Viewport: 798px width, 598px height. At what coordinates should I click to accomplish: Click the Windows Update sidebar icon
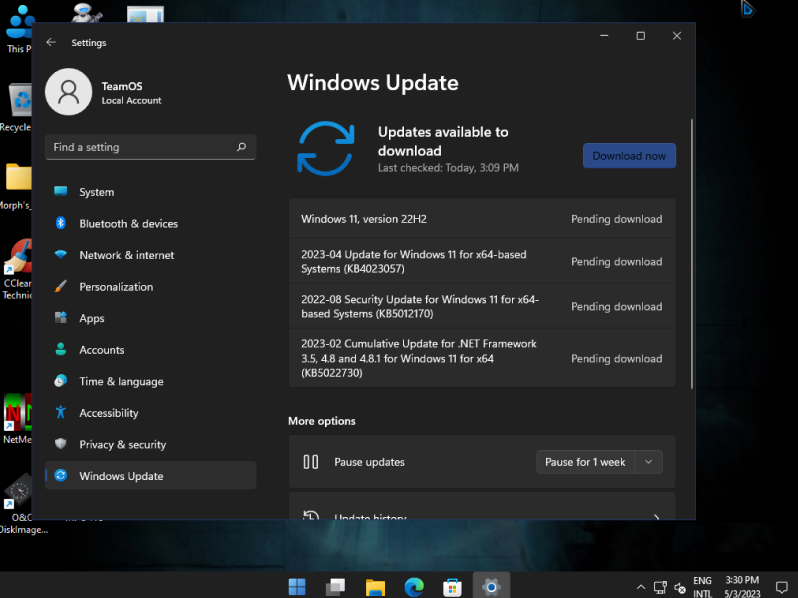click(61, 475)
